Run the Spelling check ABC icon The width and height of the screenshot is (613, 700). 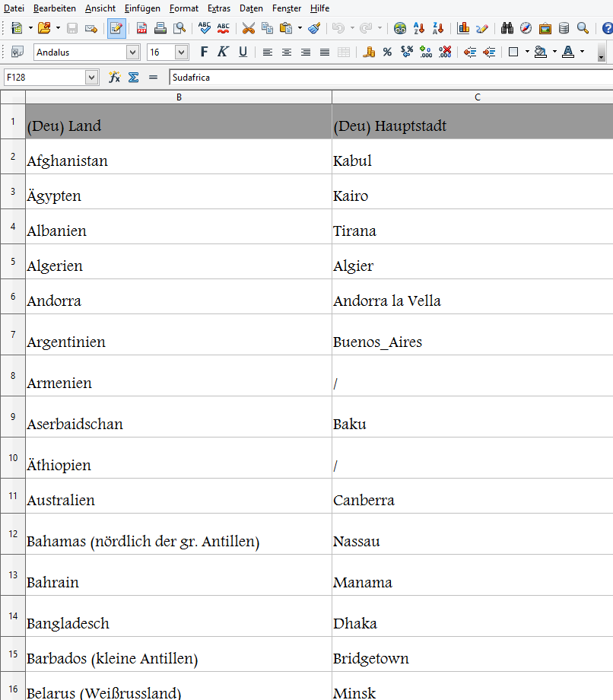pyautogui.click(x=205, y=28)
